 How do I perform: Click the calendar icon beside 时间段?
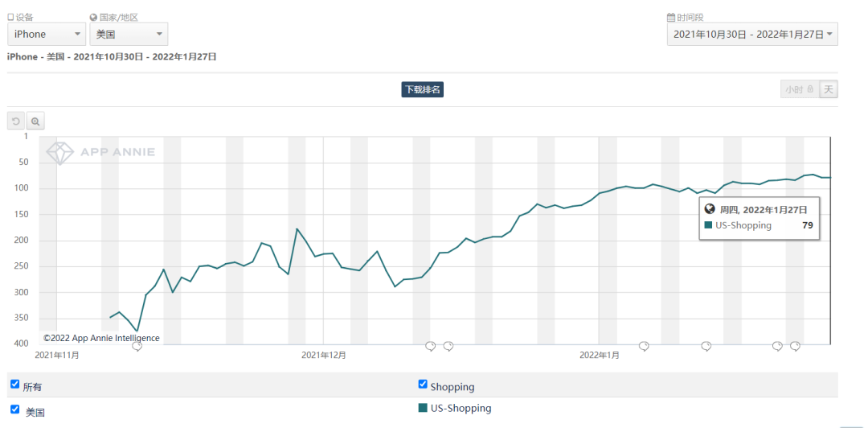pyautogui.click(x=671, y=17)
